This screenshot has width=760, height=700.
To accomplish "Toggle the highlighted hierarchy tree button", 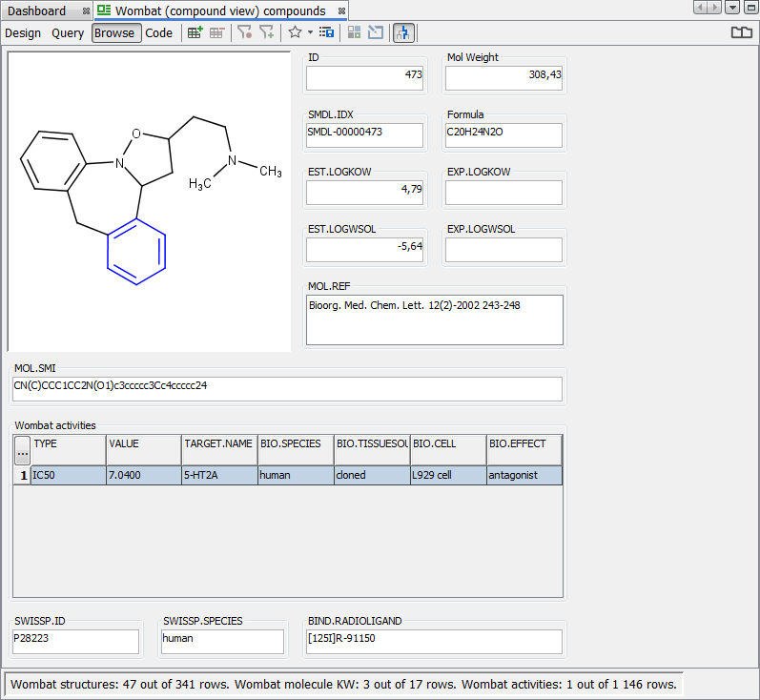I will (x=403, y=32).
